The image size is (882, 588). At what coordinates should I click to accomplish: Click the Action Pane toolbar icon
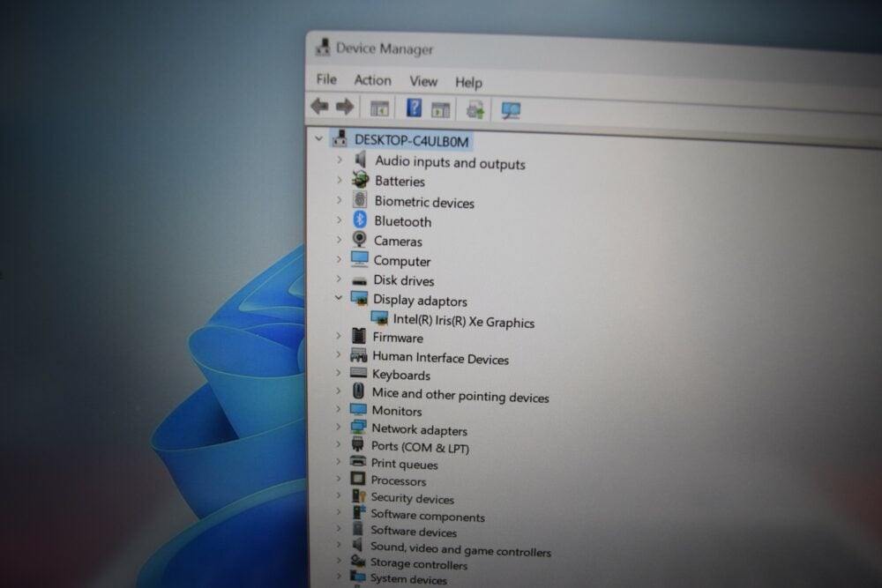(x=440, y=109)
